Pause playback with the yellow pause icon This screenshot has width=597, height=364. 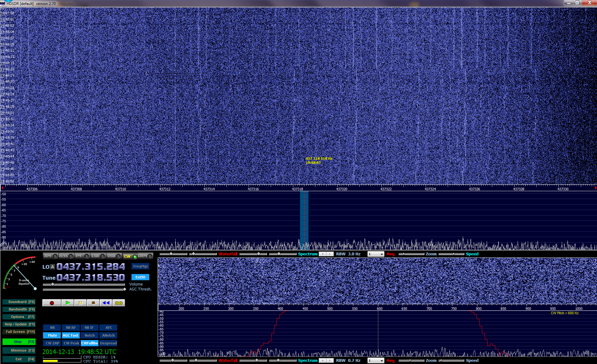pos(80,303)
